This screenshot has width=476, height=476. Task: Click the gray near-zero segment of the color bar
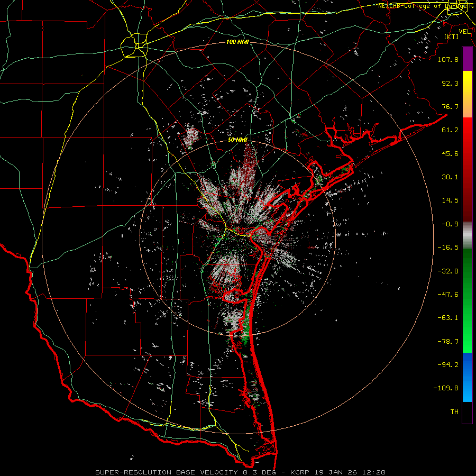[467, 235]
